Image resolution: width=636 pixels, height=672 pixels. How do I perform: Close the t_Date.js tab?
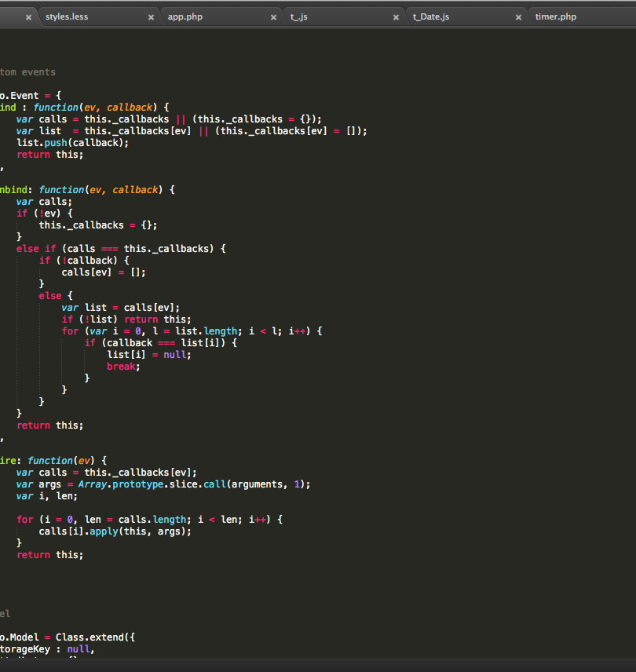(518, 16)
